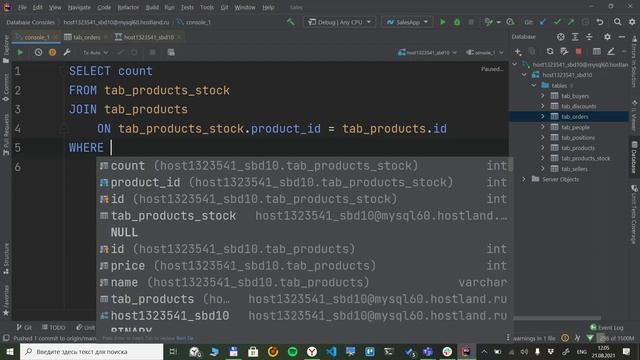Run SalesApp with main toolbar play button
The width and height of the screenshot is (640, 360).
[442, 22]
